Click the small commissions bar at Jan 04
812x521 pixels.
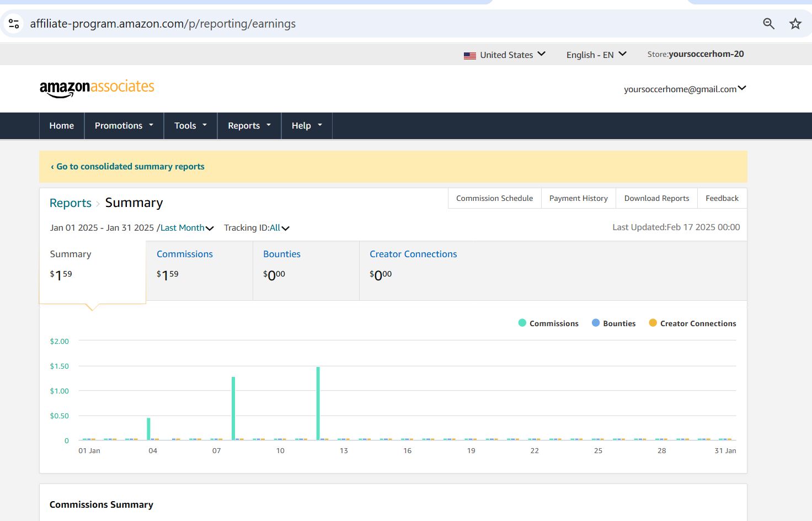pyautogui.click(x=148, y=429)
